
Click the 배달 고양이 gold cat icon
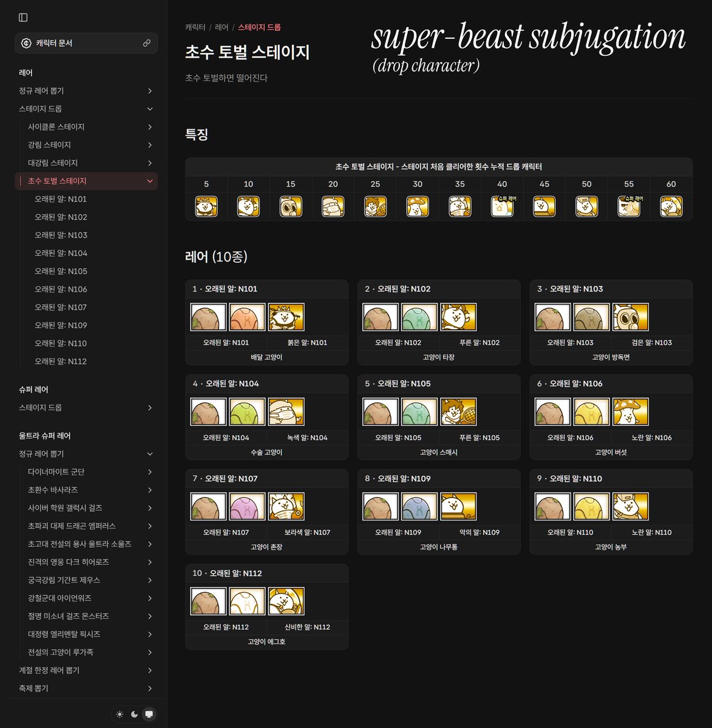pos(286,317)
